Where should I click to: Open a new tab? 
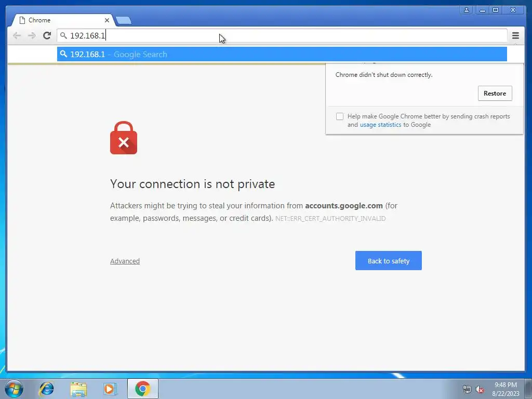pos(124,20)
